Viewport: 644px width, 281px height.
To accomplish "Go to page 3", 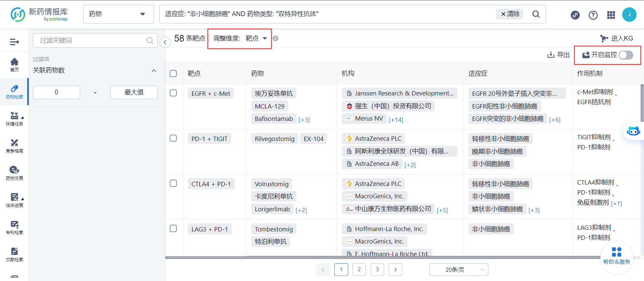I will pos(377,269).
